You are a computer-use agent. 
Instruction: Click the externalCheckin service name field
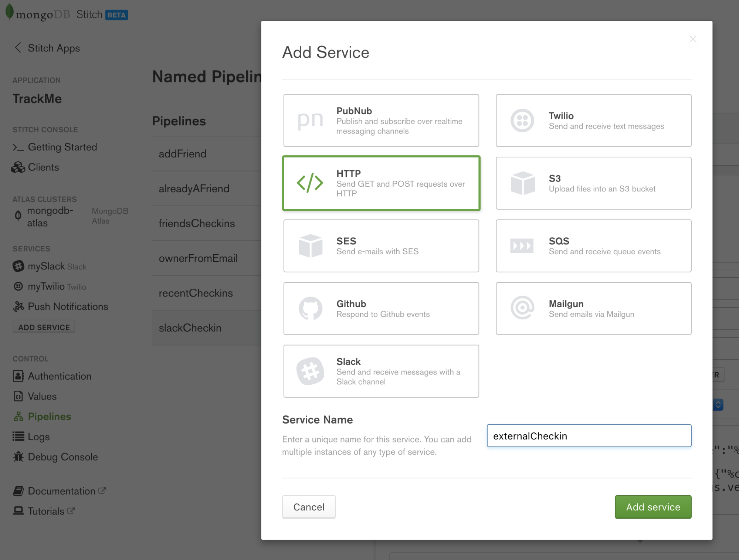(589, 435)
